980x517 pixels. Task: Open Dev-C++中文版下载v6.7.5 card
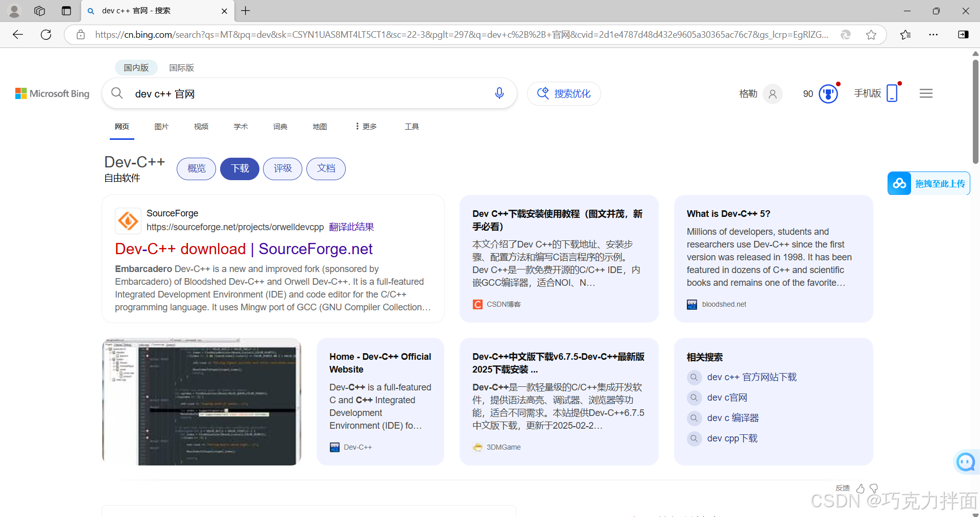pos(559,401)
